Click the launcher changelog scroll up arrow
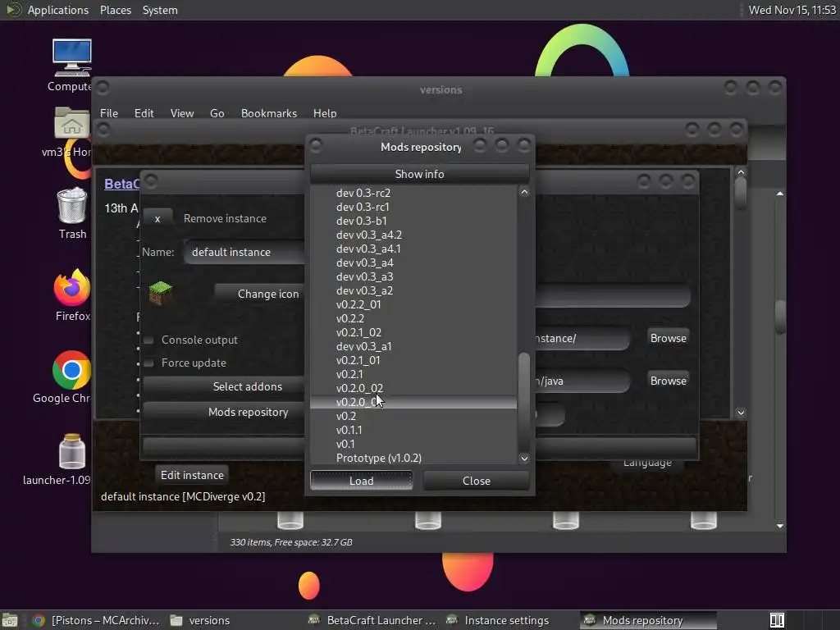The height and width of the screenshot is (630, 840). pos(741,172)
